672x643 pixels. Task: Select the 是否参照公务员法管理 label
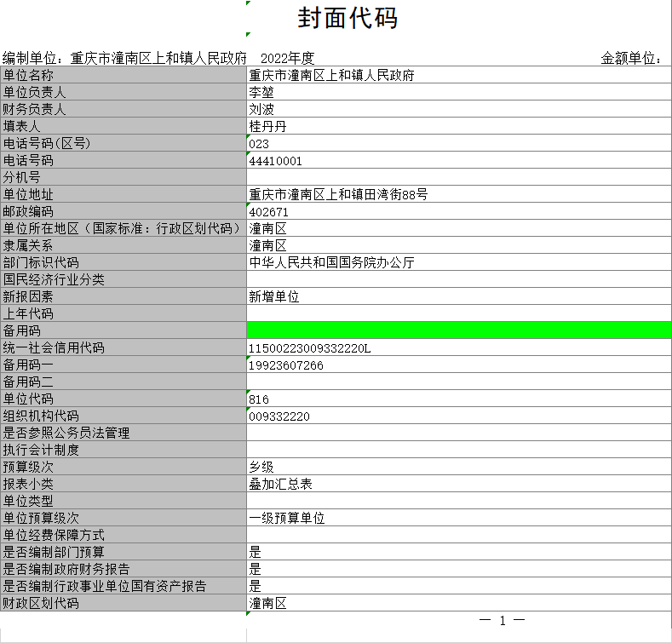[x=123, y=433]
